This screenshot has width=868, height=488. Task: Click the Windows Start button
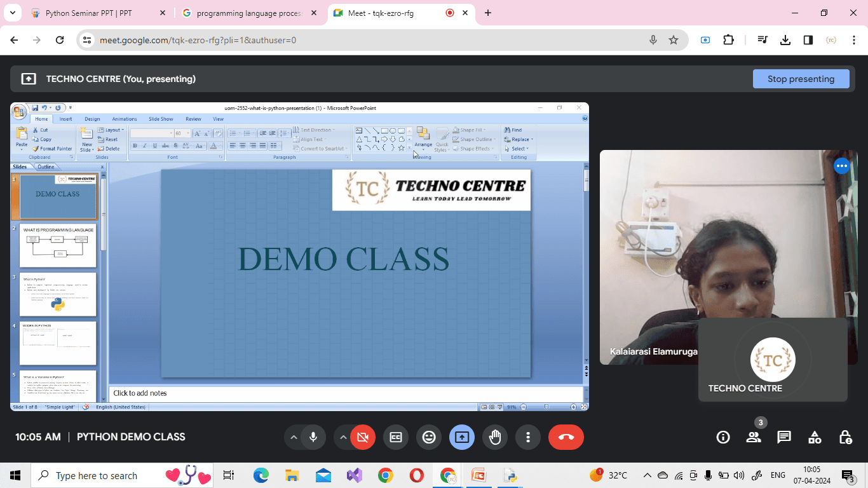(x=15, y=475)
